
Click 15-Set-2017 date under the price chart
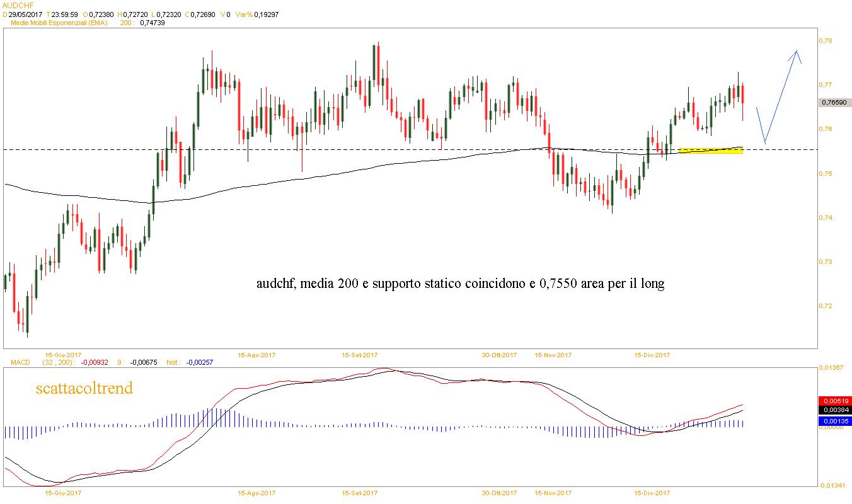point(359,355)
